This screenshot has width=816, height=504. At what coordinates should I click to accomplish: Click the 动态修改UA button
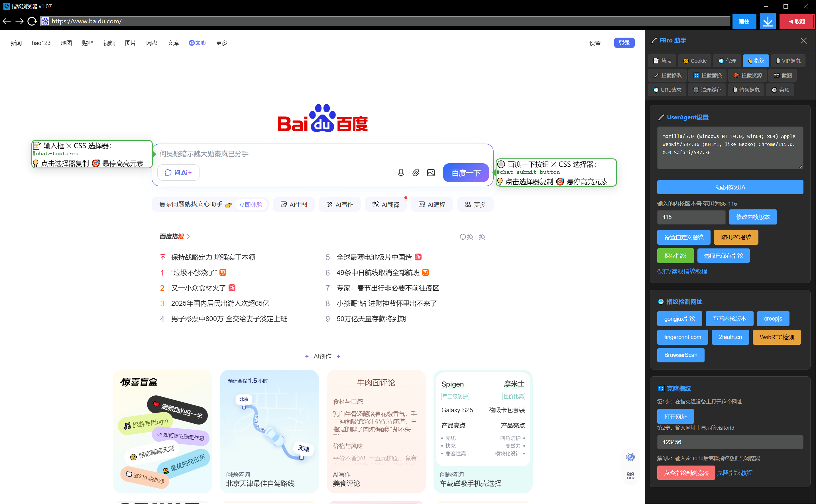pos(730,187)
